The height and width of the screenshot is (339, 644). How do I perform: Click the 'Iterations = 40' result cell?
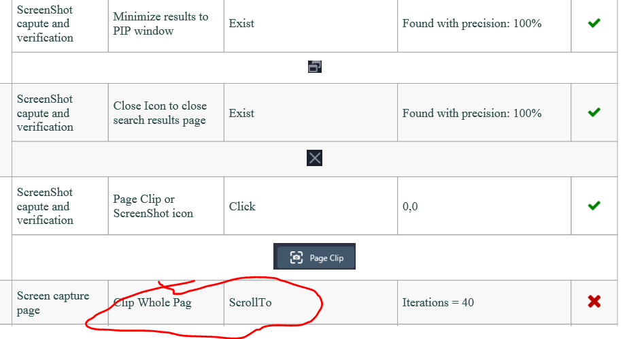pos(484,302)
